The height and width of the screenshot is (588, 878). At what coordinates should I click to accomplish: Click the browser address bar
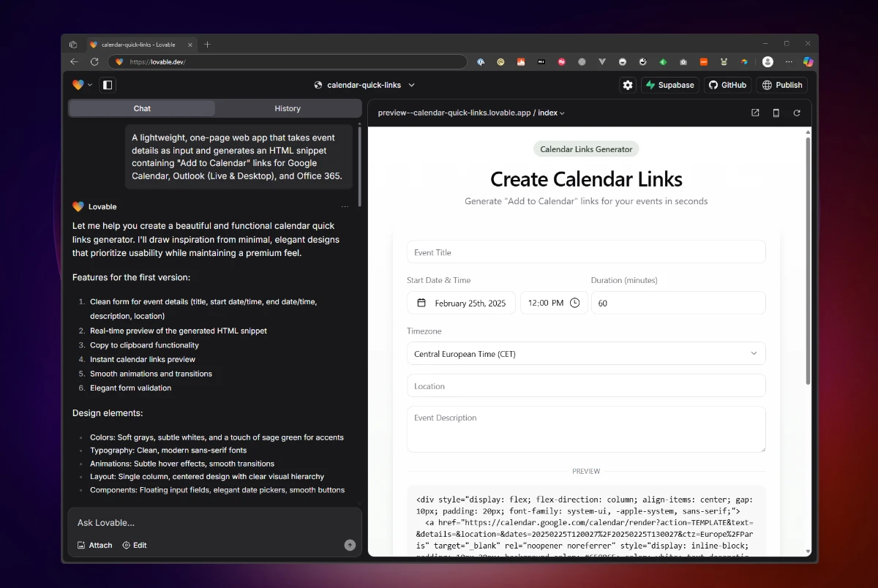[288, 62]
